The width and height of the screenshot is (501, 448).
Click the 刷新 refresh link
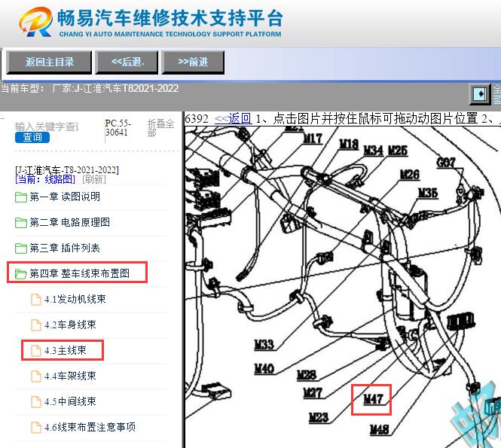coord(94,179)
